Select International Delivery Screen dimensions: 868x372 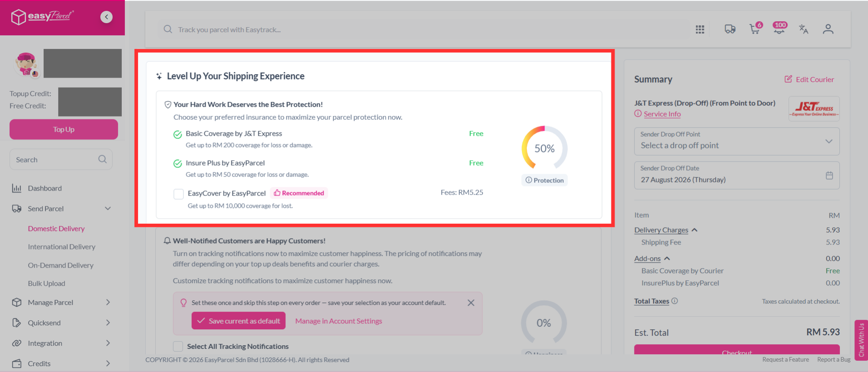click(62, 247)
